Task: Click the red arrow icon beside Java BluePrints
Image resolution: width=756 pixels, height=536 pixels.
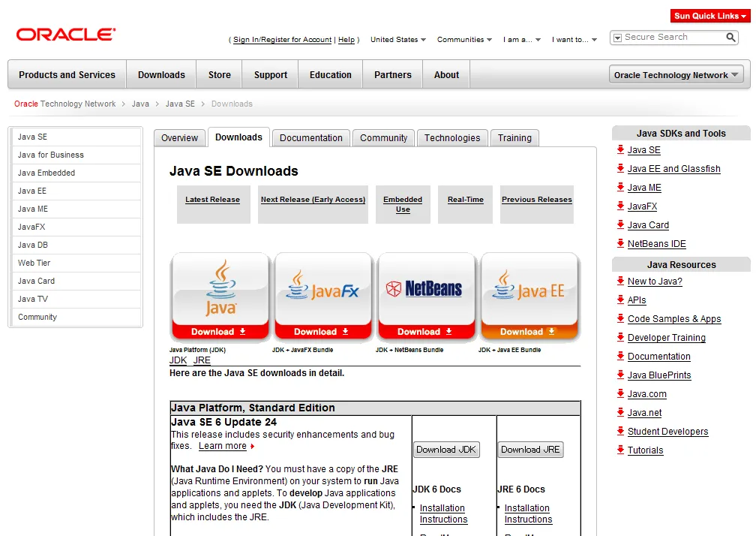Action: point(620,375)
